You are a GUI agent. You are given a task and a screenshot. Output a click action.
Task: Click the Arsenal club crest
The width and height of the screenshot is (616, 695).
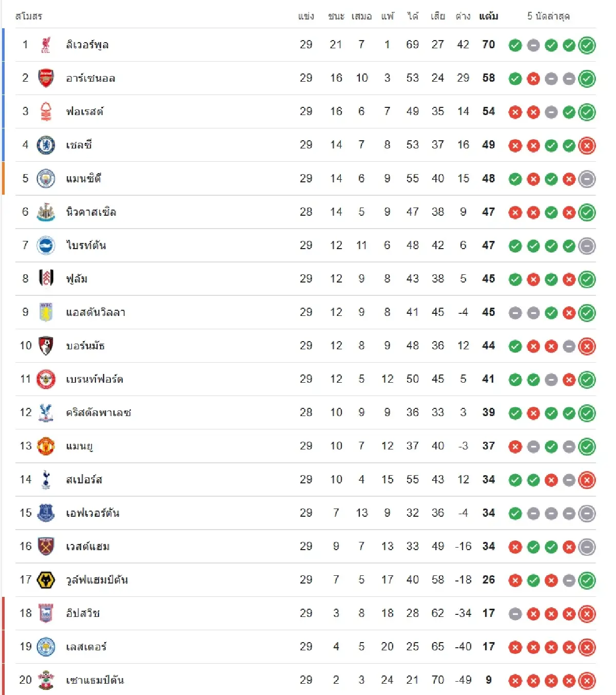(x=46, y=78)
